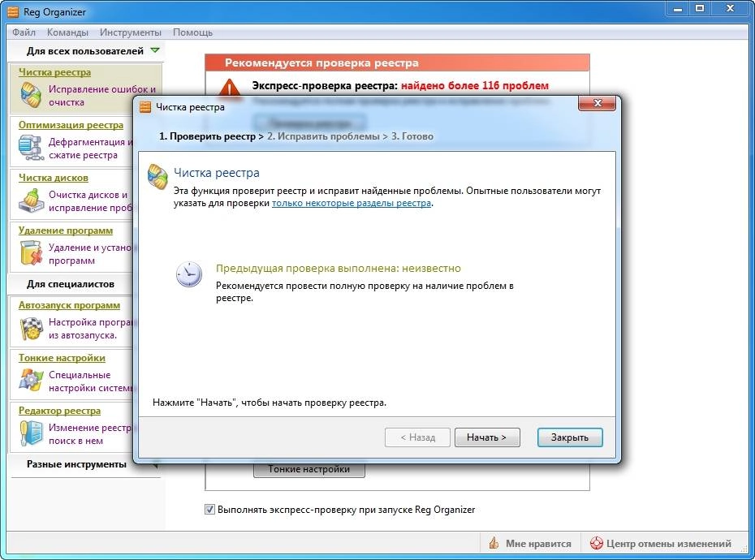The image size is (755, 560).
Task: Click the red warning triangle icon
Action: pos(230,88)
